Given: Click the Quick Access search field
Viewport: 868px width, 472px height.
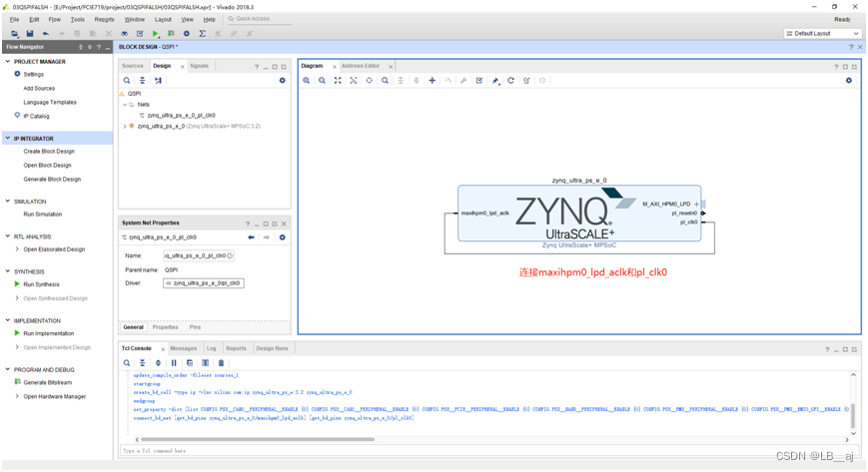Looking at the screenshot, I should (259, 19).
